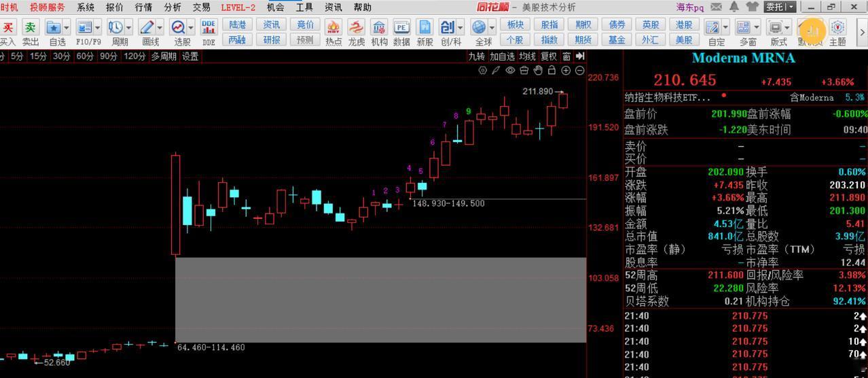Image resolution: width=868 pixels, height=378 pixels.
Task: Expand the 全球 dropdown arrow
Action: pyautogui.click(x=492, y=28)
